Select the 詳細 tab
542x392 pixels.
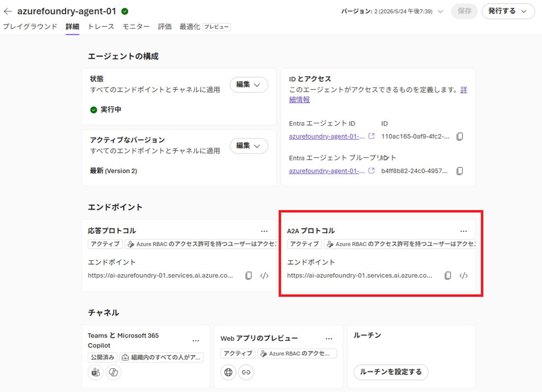(73, 26)
